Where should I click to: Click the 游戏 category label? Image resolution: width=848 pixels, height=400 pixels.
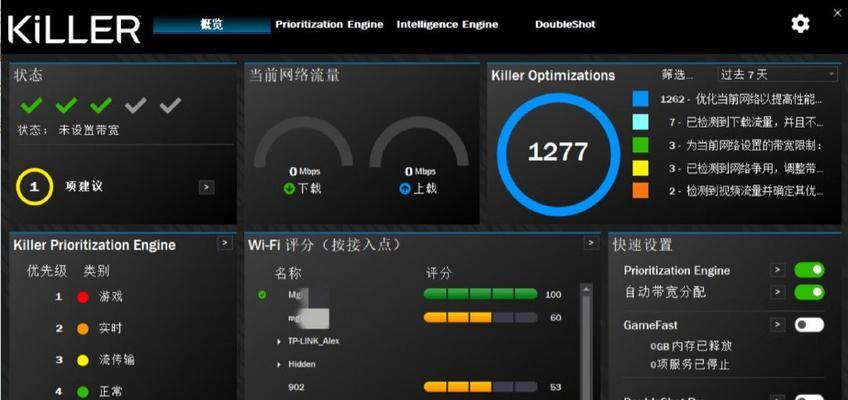coord(111,297)
